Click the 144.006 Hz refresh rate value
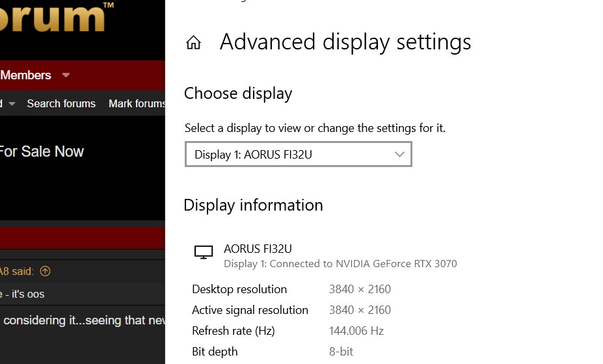 pyautogui.click(x=356, y=331)
